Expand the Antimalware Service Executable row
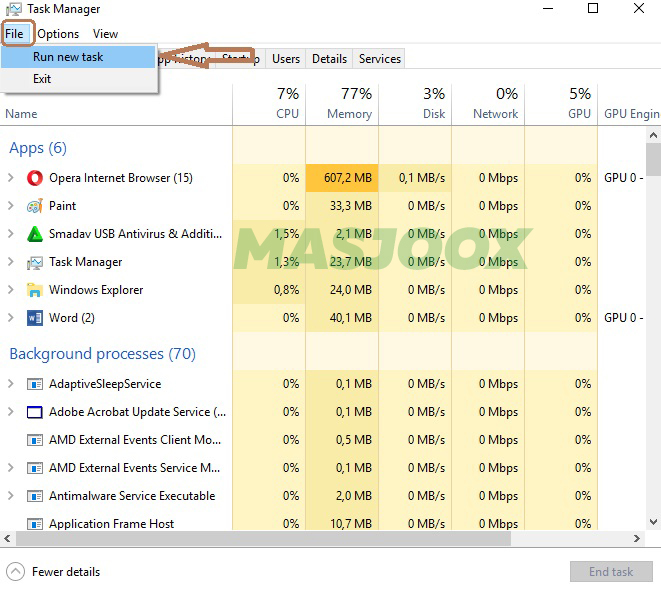This screenshot has height=593, width=661. pyautogui.click(x=11, y=496)
